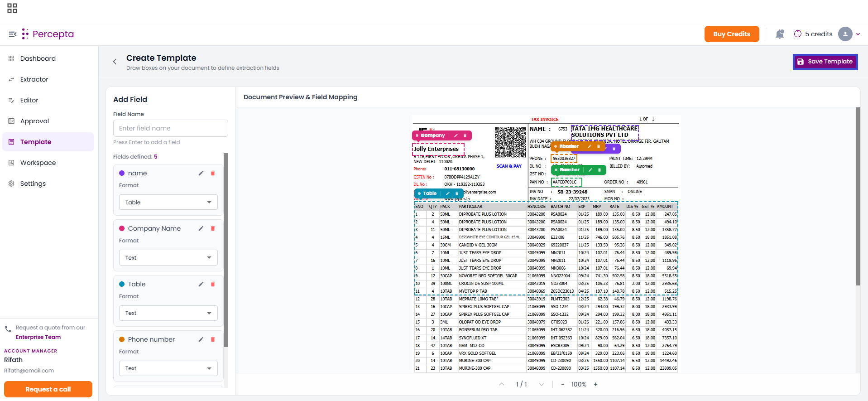
Task: Collapse the sidebar with the menu icon
Action: pos(13,34)
